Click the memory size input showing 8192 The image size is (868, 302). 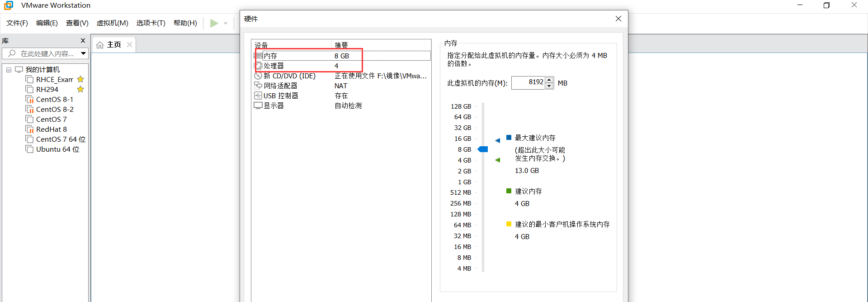click(528, 82)
